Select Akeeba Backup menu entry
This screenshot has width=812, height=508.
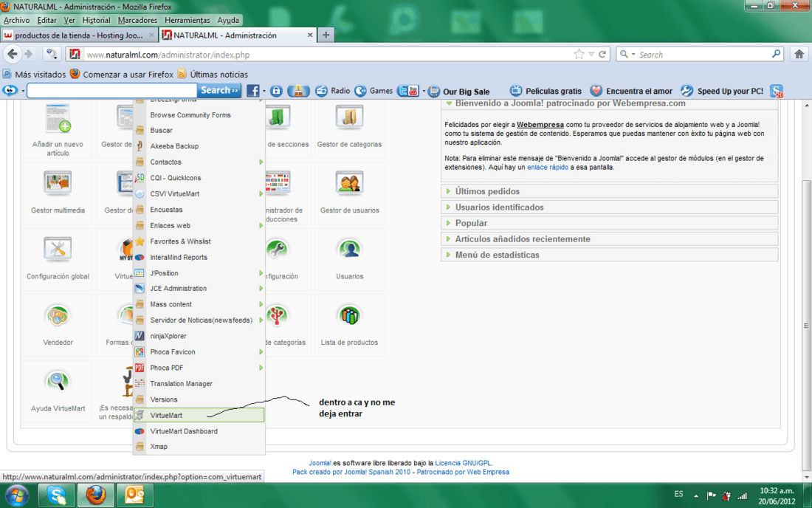(x=199, y=146)
